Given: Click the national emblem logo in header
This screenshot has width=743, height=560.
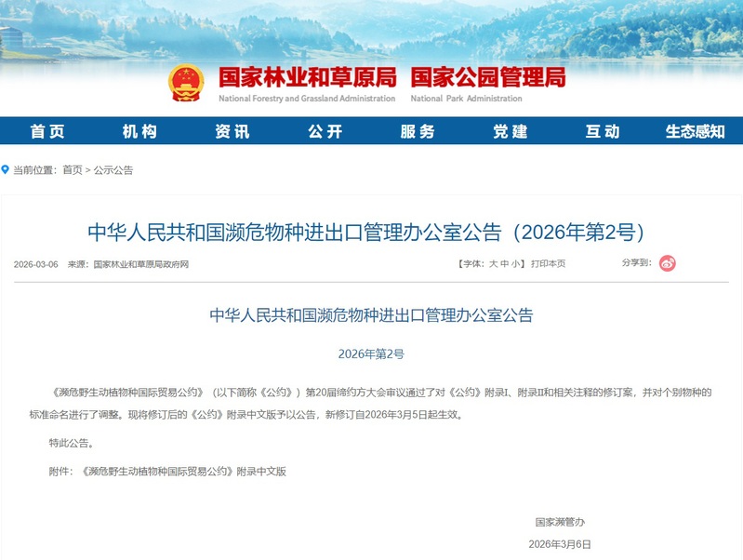Looking at the screenshot, I should pos(186,83).
